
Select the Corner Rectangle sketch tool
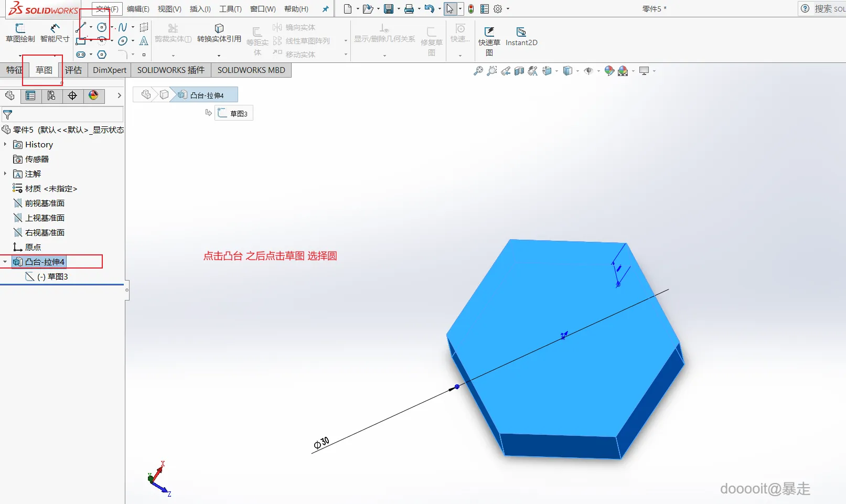point(81,41)
